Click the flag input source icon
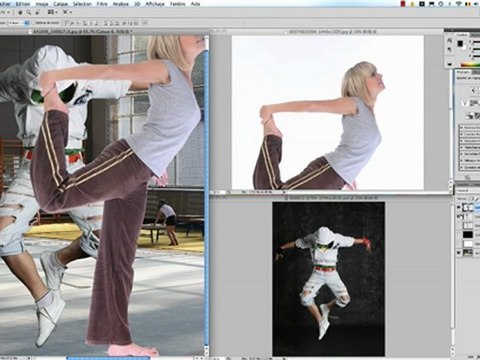This screenshot has height=360, width=480. pos(468,4)
